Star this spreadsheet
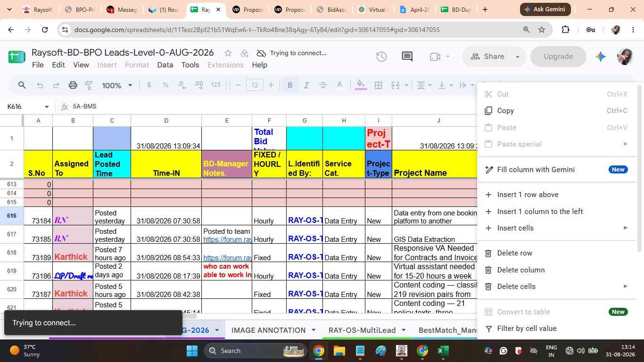This screenshot has width=644, height=362. (228, 53)
